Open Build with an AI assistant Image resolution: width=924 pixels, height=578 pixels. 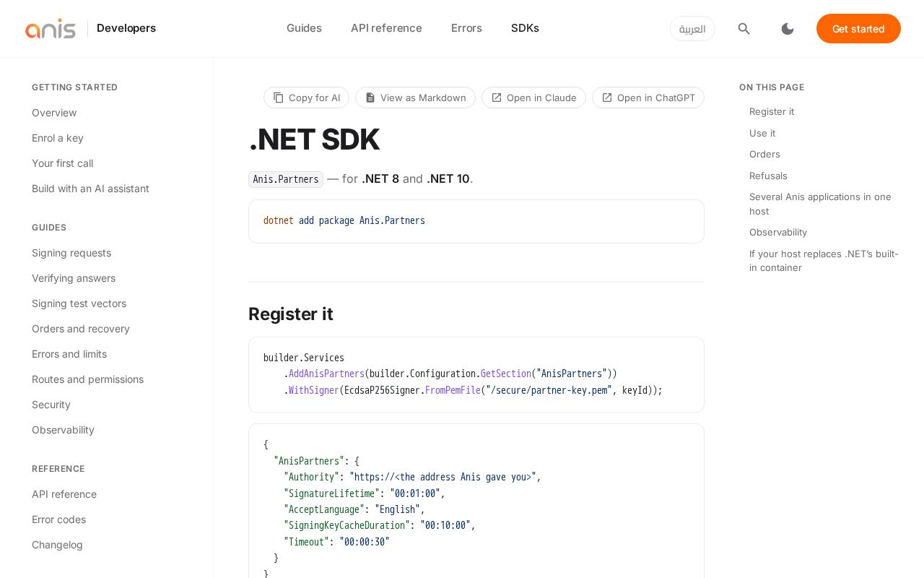pyautogui.click(x=90, y=189)
